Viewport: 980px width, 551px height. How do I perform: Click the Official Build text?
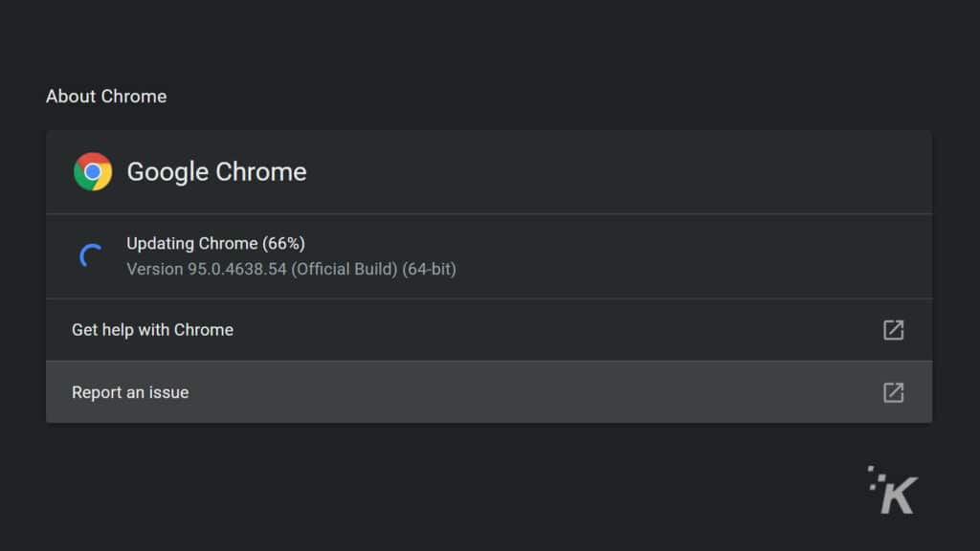tap(345, 269)
